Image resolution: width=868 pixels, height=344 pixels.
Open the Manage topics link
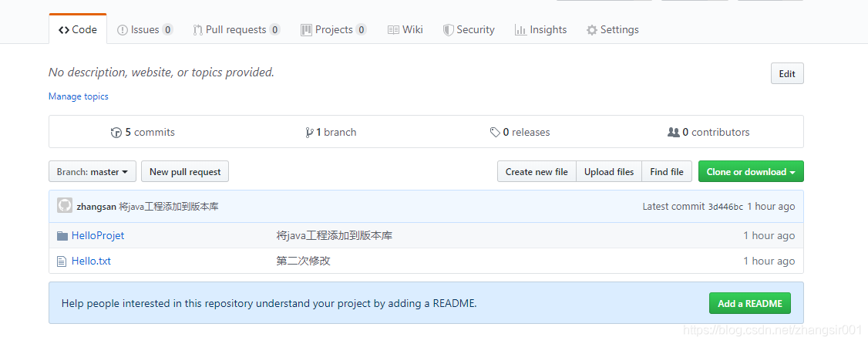point(79,96)
